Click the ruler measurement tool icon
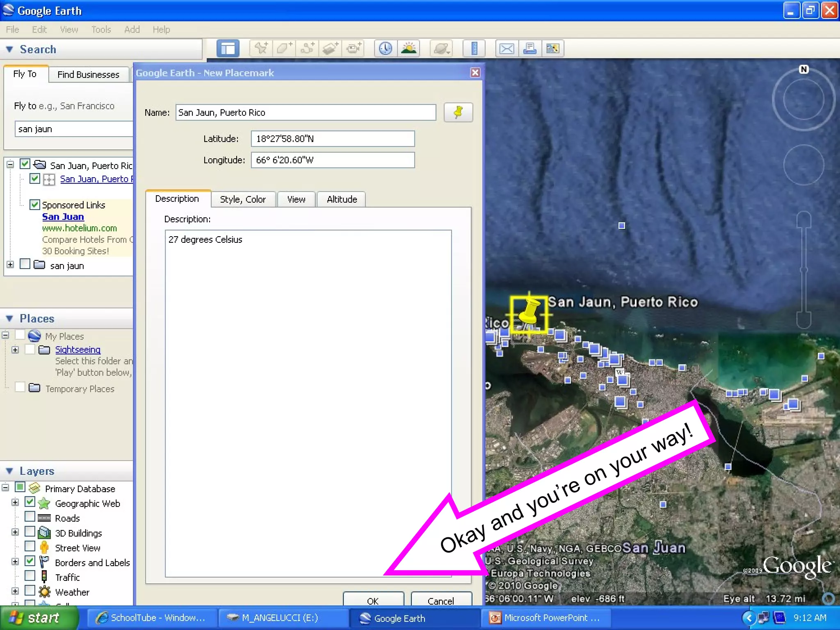The image size is (840, 630). [474, 48]
